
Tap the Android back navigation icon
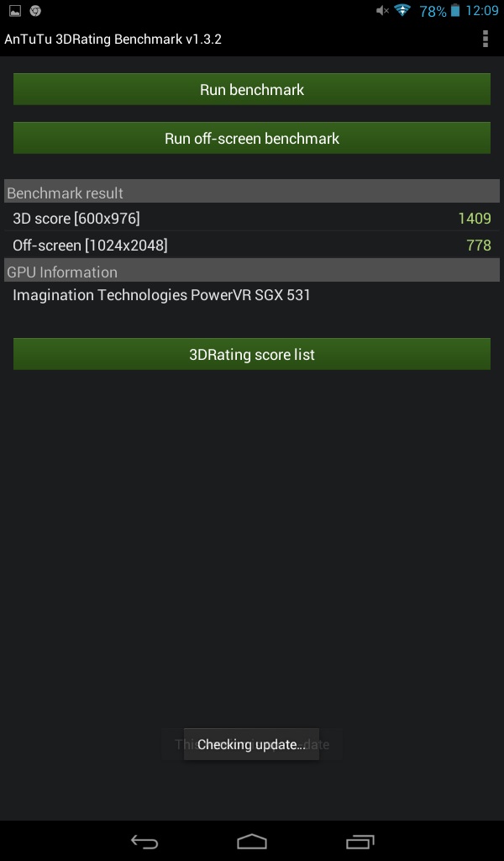[144, 842]
